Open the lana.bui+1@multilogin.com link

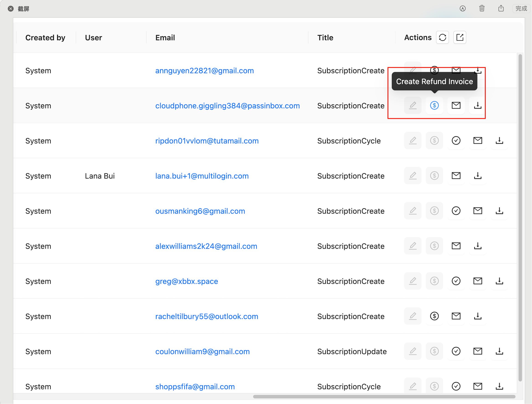[202, 176]
